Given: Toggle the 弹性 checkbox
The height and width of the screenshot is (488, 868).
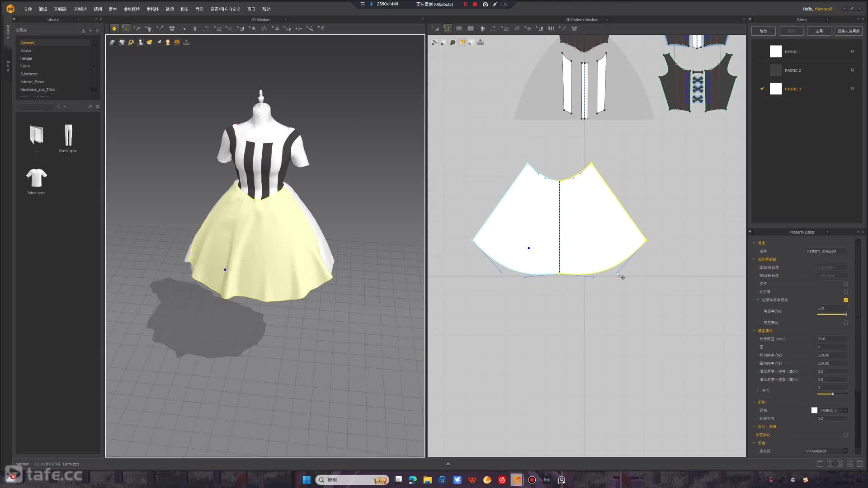Looking at the screenshot, I should click(845, 284).
